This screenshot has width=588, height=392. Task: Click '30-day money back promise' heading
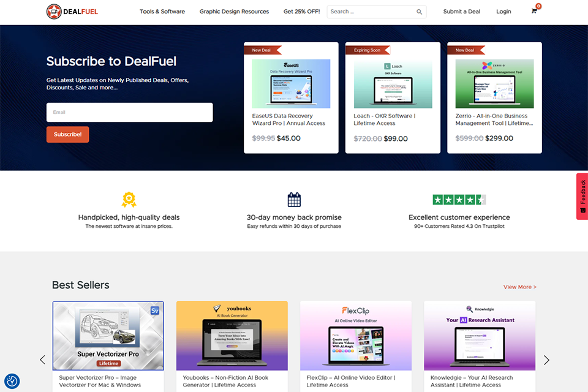[x=294, y=217]
